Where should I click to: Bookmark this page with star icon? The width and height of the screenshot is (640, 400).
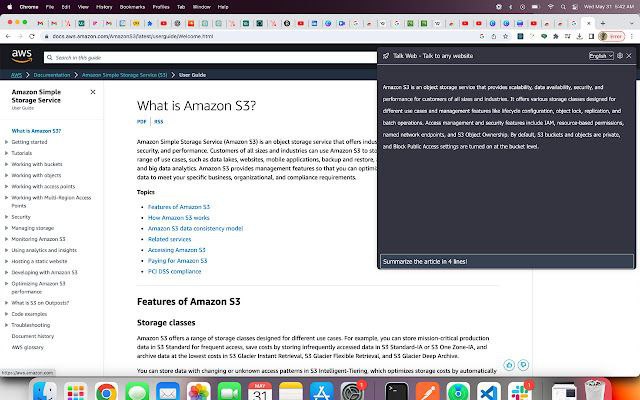[x=506, y=36]
